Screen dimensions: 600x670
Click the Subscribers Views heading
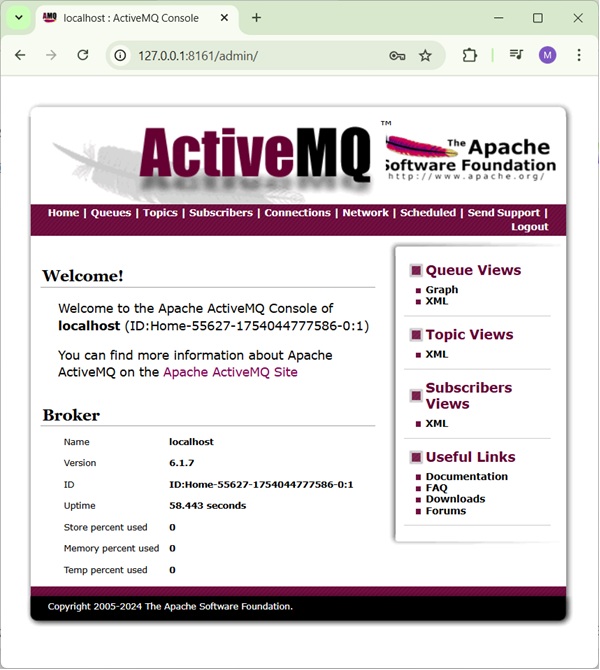pyautogui.click(x=469, y=396)
